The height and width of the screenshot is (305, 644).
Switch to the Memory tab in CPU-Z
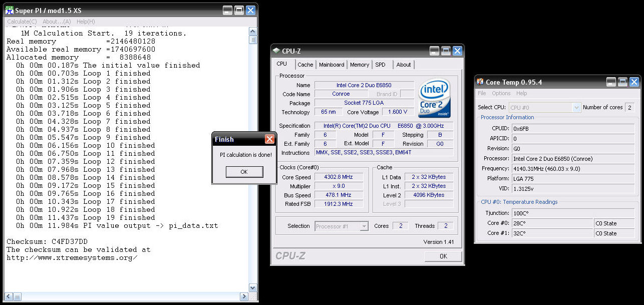[x=360, y=65]
